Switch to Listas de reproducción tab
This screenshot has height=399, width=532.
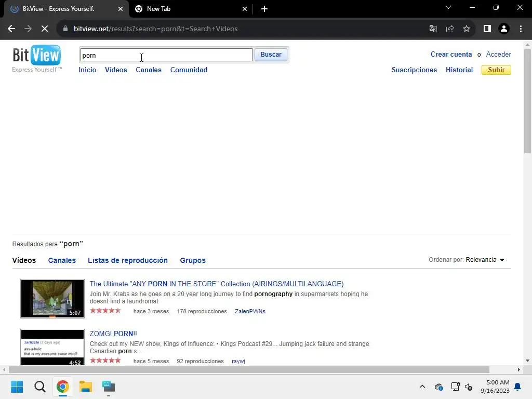pos(128,260)
